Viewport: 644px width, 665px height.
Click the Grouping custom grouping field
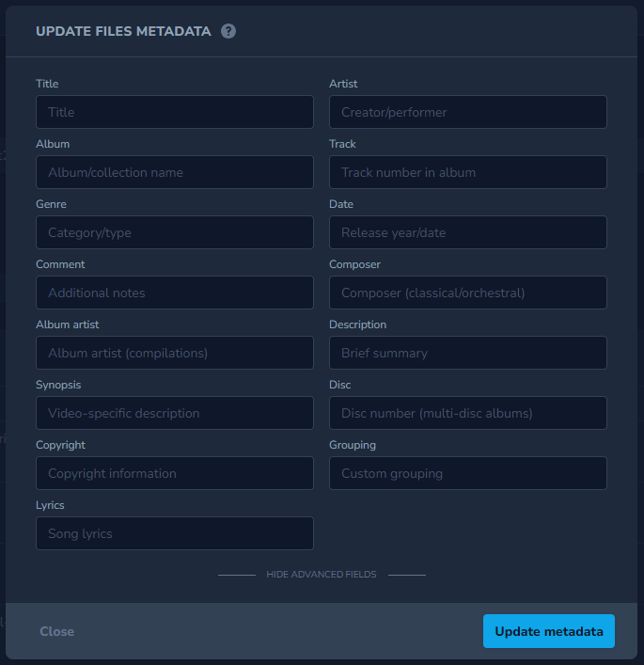pos(467,473)
